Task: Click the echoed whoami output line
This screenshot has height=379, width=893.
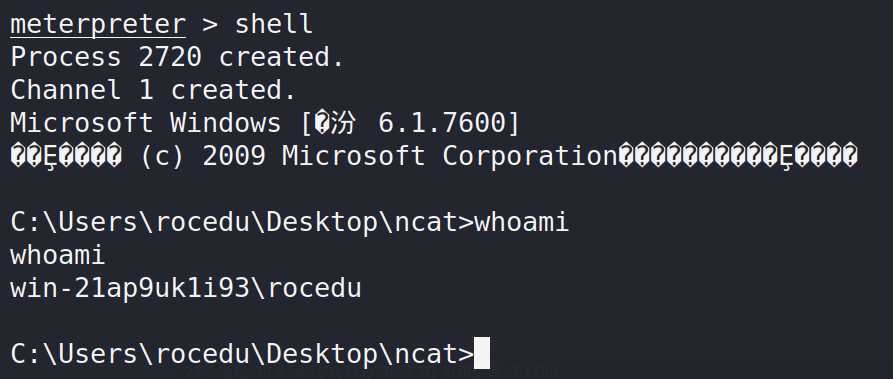Action: 58,255
